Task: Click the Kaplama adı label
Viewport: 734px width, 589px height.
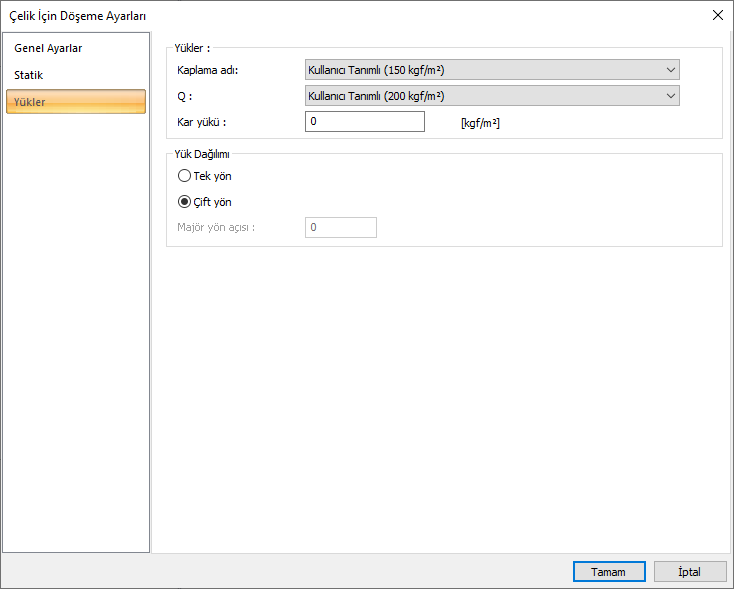Action: tap(208, 70)
